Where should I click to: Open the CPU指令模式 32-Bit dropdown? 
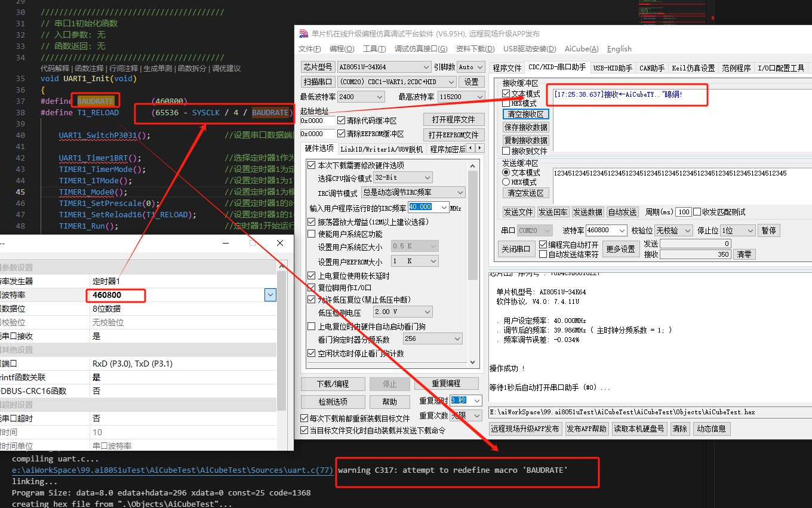pos(427,178)
